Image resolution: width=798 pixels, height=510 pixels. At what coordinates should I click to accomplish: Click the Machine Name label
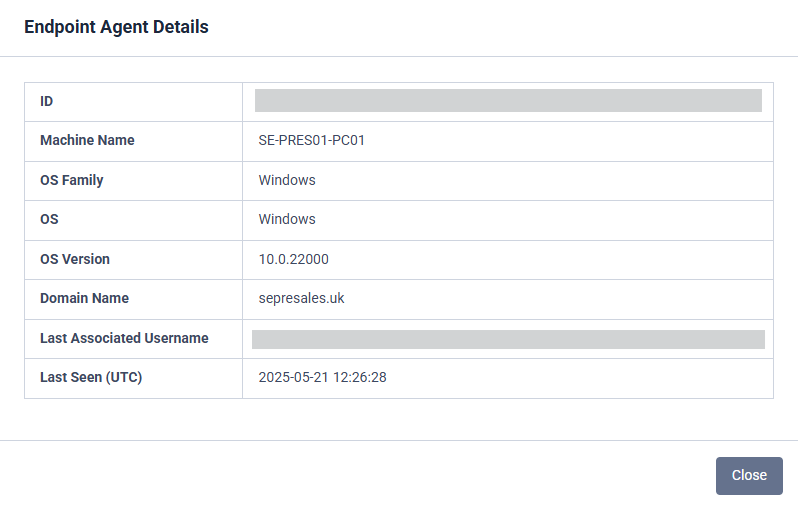click(x=87, y=141)
